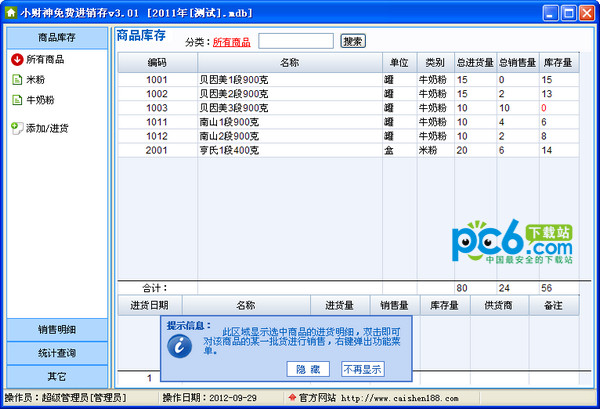Click the home icon in the title bar
Viewport: 600px width, 409px height.
point(11,13)
